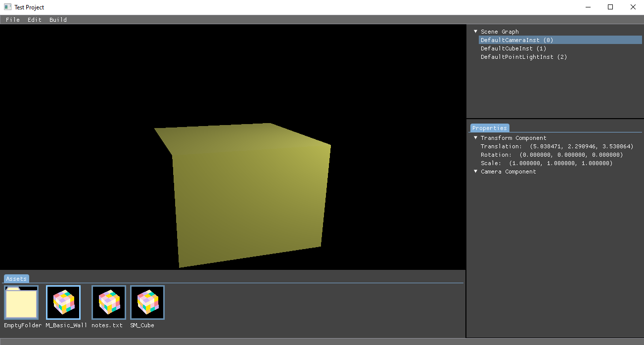This screenshot has height=345, width=644.
Task: Open the Edit menu
Action: click(x=35, y=20)
